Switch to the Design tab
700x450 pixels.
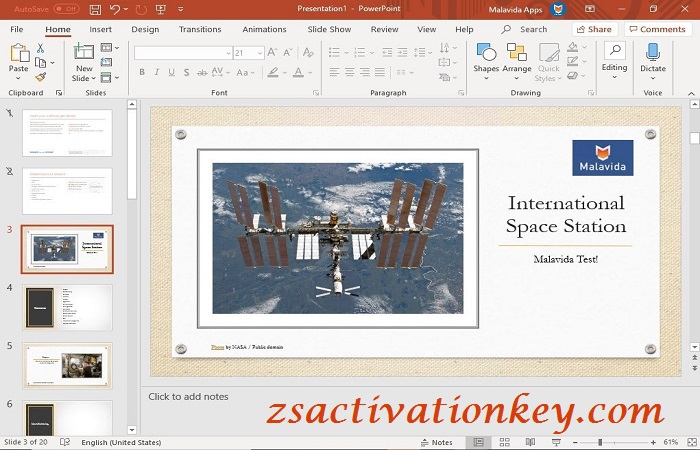coord(145,29)
